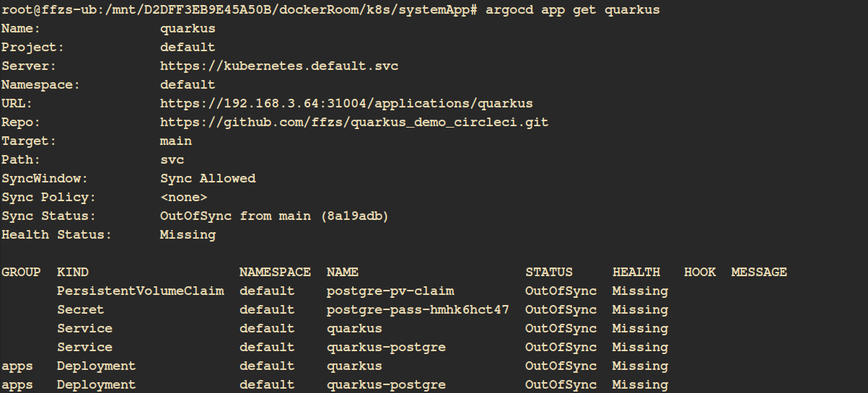Click the Secret kind cell
This screenshot has height=393, width=868.
(81, 310)
